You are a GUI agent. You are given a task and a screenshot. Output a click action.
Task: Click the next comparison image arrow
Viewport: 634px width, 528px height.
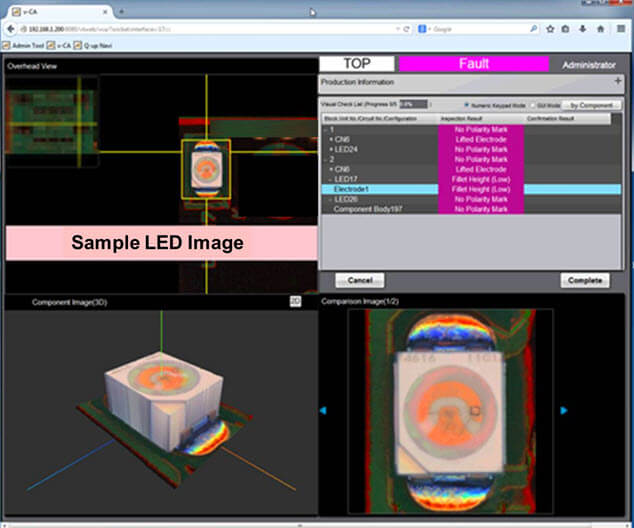click(x=564, y=410)
